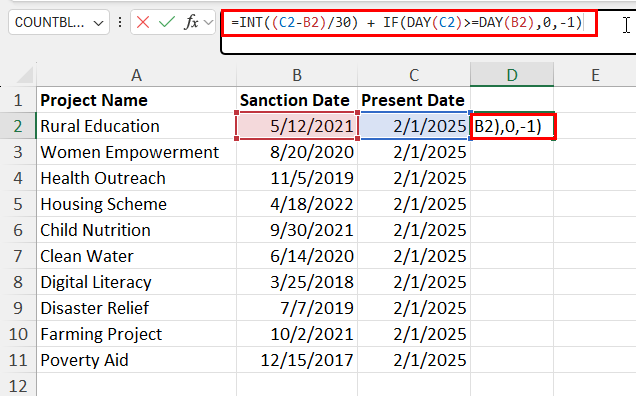The height and width of the screenshot is (396, 636).
Task: Click the Project Name header cell
Action: point(136,100)
